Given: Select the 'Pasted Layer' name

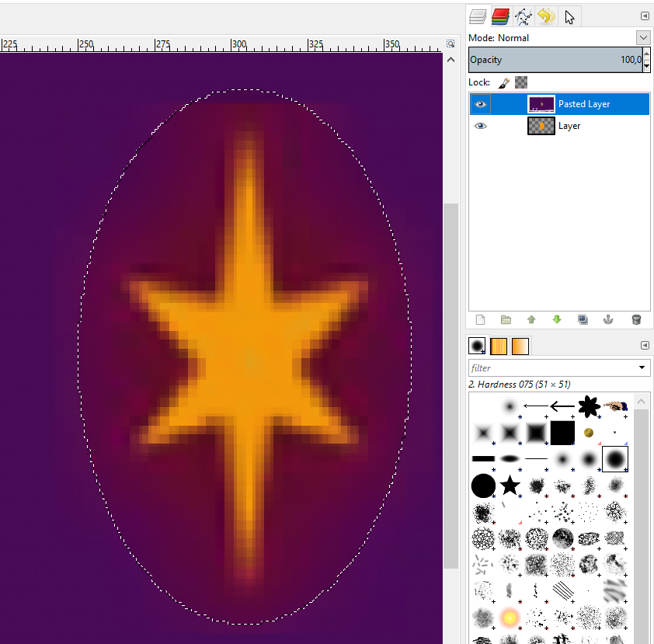Looking at the screenshot, I should [584, 104].
